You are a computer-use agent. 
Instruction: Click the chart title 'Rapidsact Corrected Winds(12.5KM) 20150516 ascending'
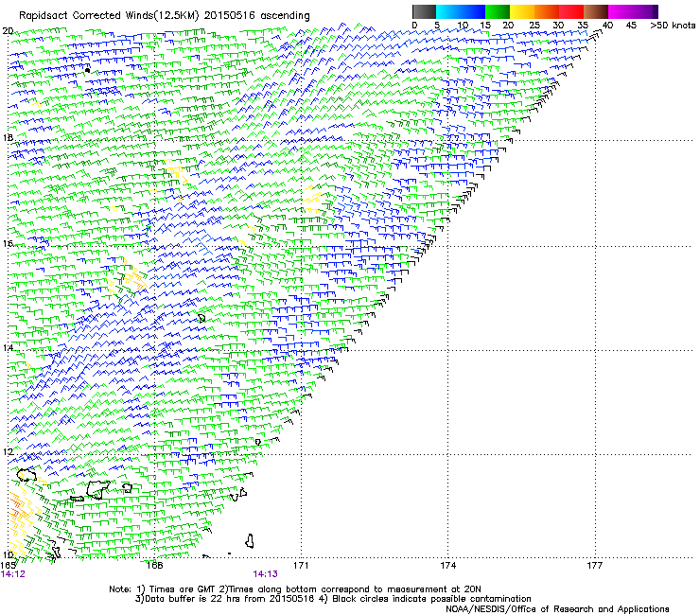pos(165,16)
